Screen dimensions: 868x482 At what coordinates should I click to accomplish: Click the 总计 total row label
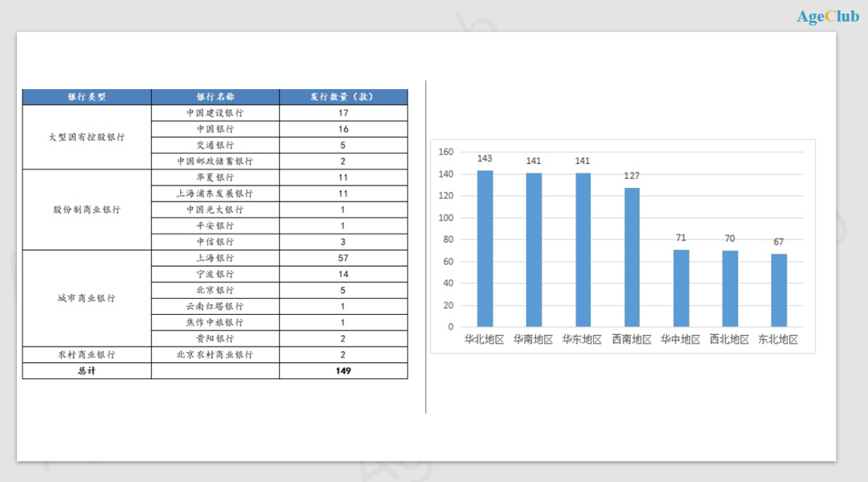[x=87, y=371]
